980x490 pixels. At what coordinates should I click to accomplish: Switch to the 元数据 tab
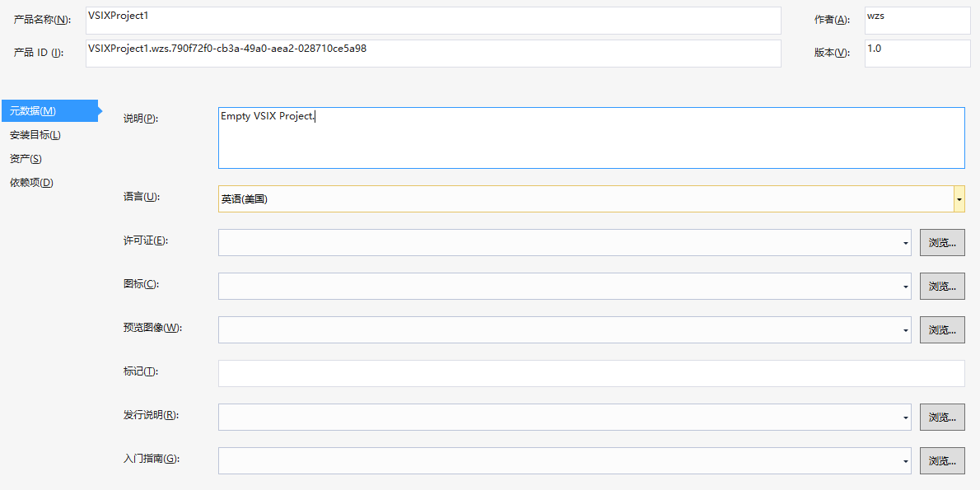click(33, 111)
